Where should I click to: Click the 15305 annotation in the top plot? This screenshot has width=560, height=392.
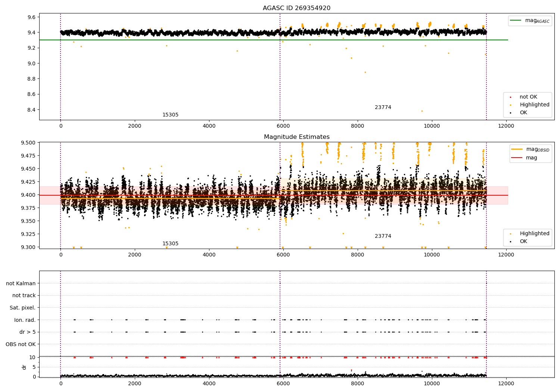pyautogui.click(x=170, y=115)
